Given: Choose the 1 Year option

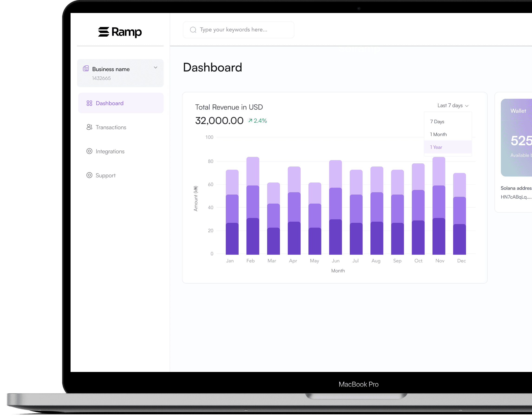Looking at the screenshot, I should coord(436,147).
